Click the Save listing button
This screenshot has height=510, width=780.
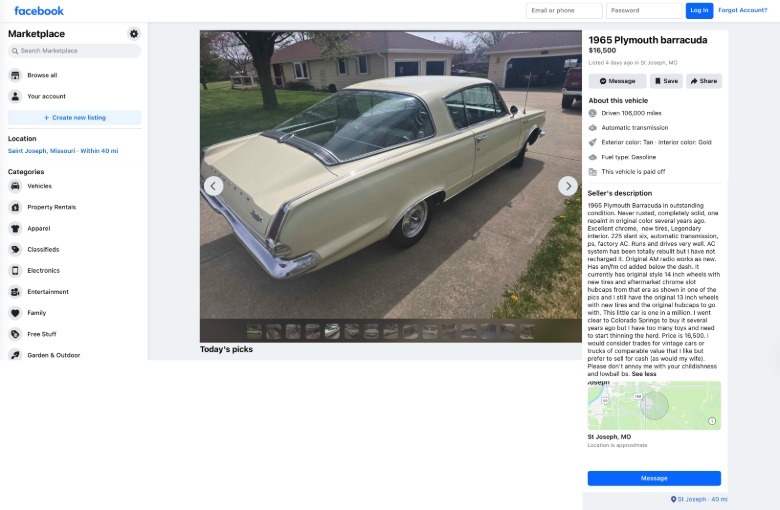tap(666, 81)
